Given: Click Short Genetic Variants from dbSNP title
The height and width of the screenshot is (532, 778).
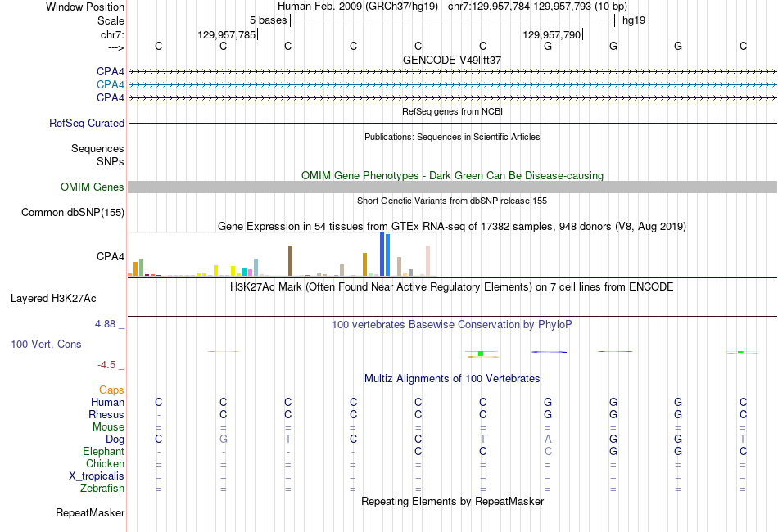Looking at the screenshot, I should [x=452, y=201].
